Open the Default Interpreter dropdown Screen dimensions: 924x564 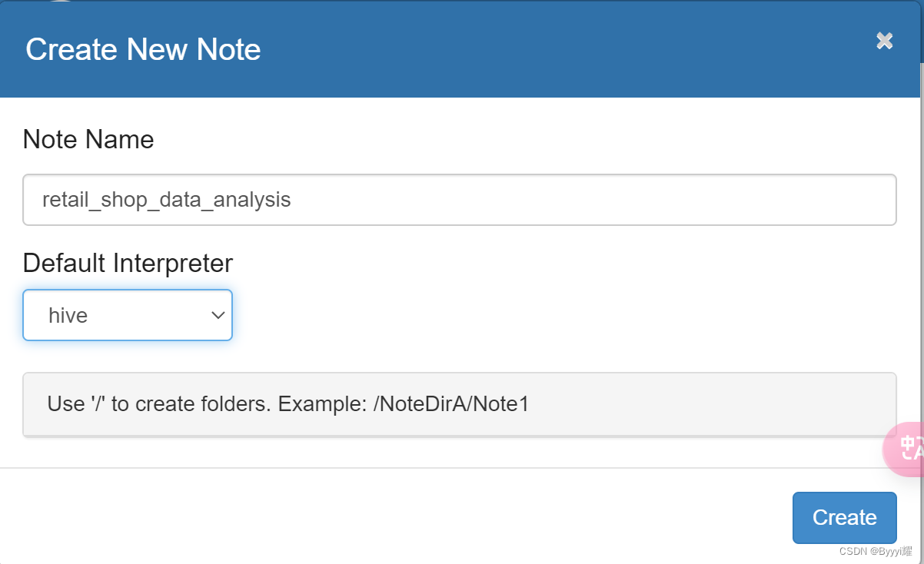(x=128, y=315)
